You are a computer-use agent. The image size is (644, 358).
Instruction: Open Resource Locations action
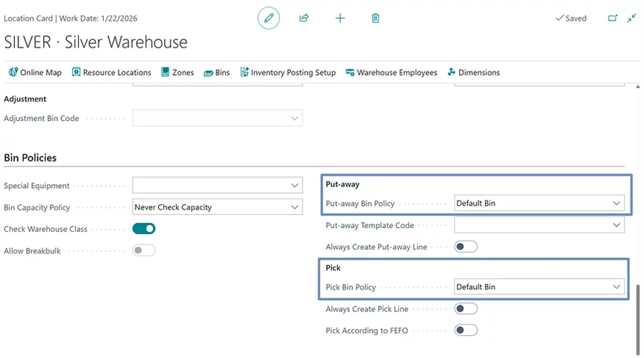111,72
